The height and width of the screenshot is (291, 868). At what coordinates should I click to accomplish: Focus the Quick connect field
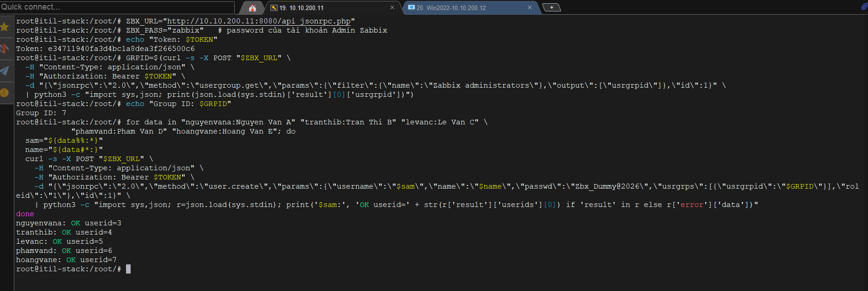pos(117,7)
